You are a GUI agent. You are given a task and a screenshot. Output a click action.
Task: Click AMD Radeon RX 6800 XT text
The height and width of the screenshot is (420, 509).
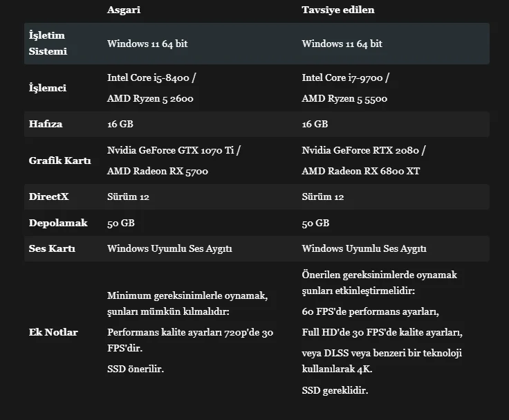[360, 171]
